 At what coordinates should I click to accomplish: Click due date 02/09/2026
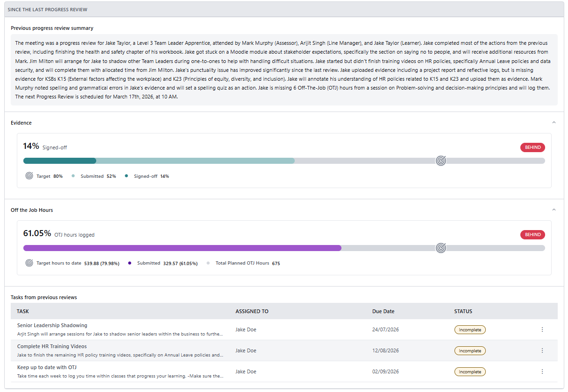(x=385, y=371)
